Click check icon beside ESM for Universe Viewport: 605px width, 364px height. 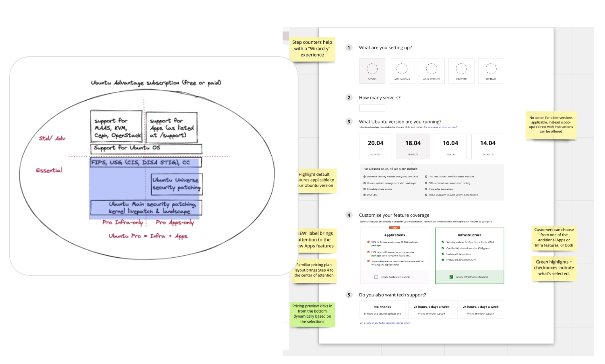pyautogui.click(x=368, y=242)
